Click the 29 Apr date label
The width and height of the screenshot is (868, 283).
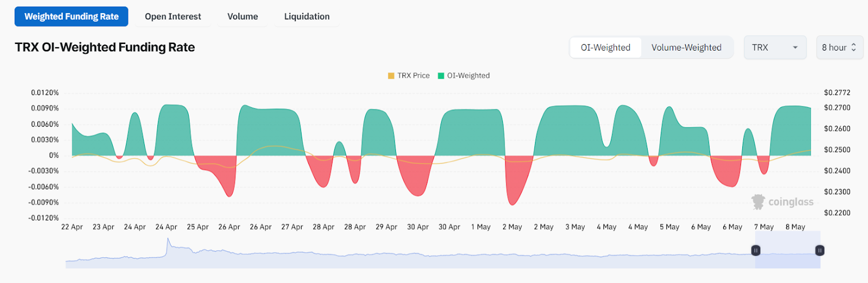(387, 227)
